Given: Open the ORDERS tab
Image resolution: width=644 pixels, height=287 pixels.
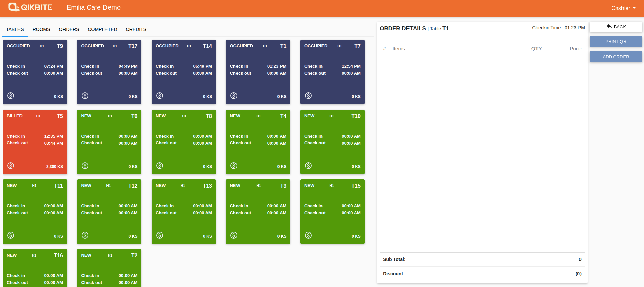Looking at the screenshot, I should coord(69,29).
